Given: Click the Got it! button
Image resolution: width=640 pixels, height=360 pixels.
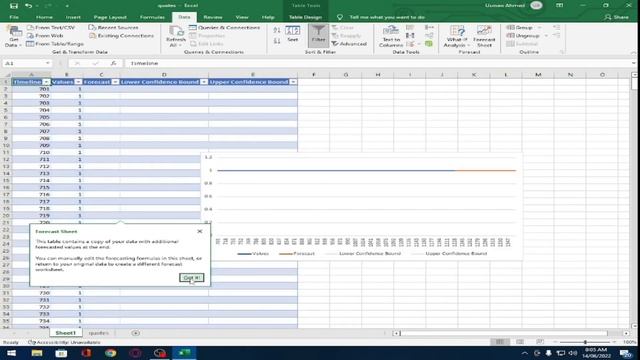Looking at the screenshot, I should click(191, 278).
